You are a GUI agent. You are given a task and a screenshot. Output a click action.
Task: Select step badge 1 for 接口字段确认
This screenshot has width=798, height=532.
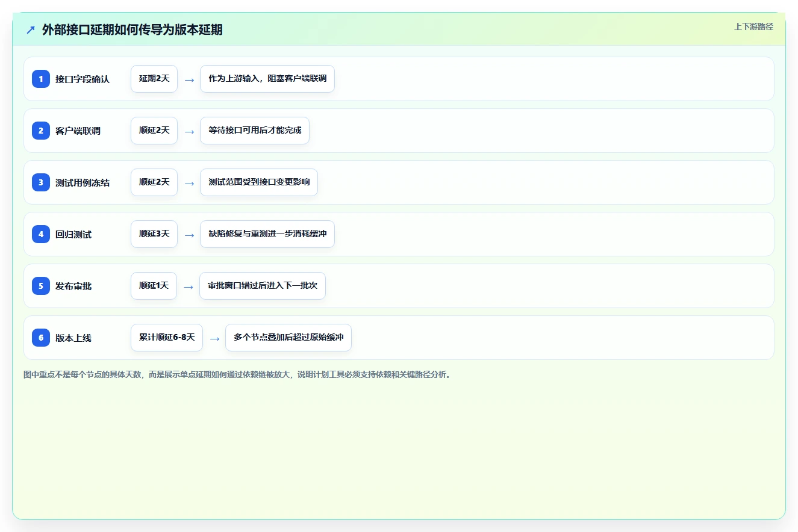point(41,79)
